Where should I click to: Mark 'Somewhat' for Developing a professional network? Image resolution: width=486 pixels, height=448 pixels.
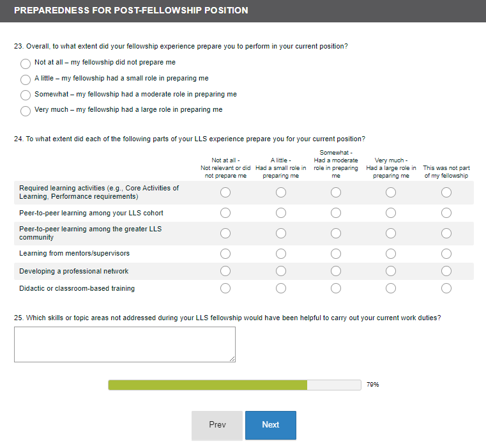point(336,271)
